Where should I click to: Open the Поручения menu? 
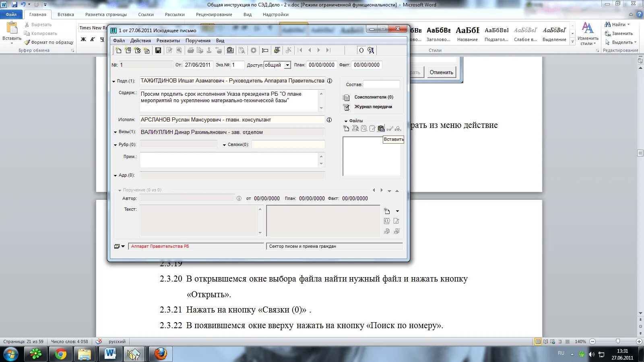[198, 41]
